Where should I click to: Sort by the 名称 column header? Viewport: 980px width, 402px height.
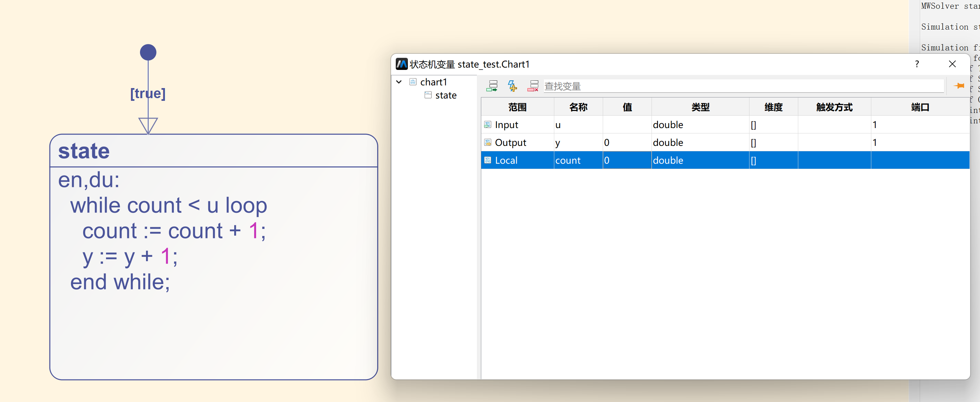(578, 107)
